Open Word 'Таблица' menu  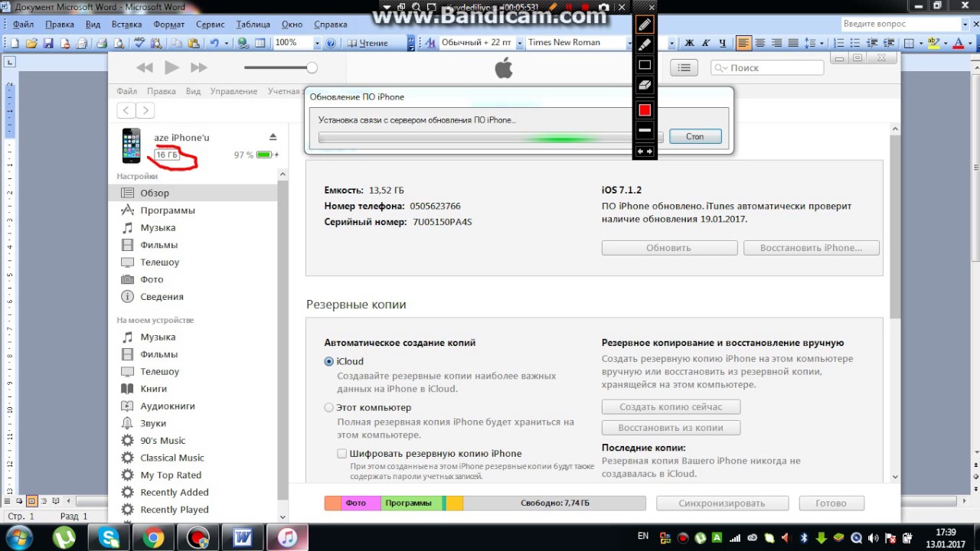coord(253,24)
